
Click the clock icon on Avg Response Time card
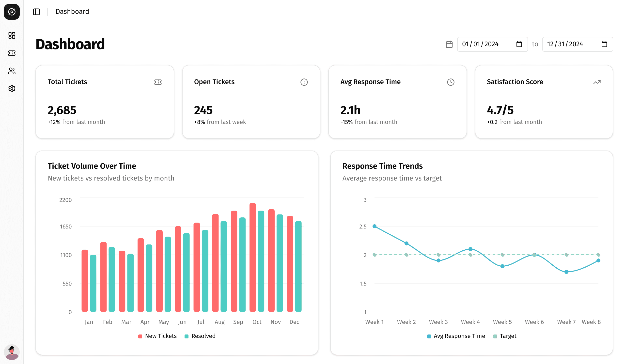click(451, 82)
